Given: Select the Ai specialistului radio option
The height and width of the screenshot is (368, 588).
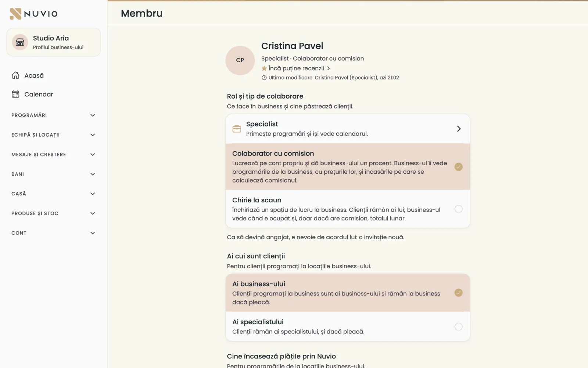Looking at the screenshot, I should 458,326.
